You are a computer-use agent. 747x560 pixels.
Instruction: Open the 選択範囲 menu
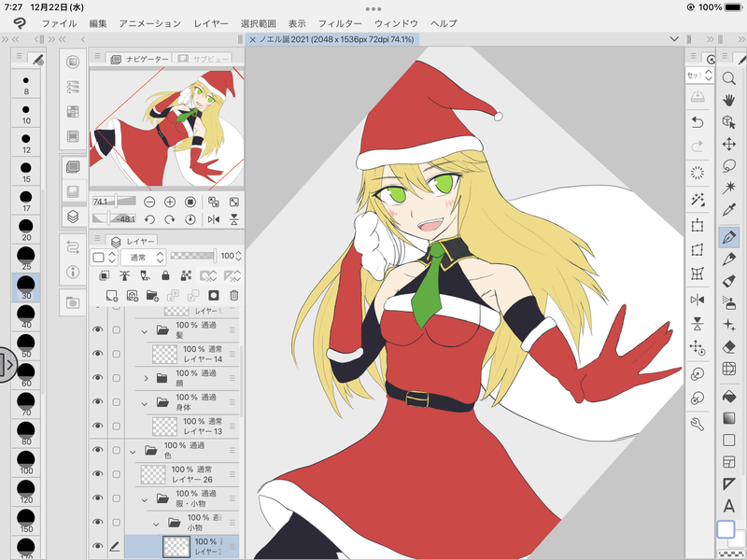tap(259, 23)
